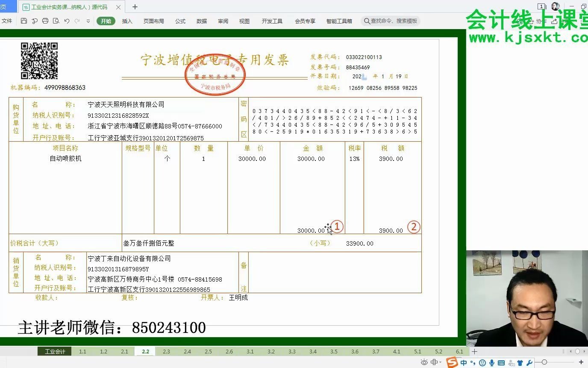
Task: Expand the reading mode dropdown arrow
Action: tap(441, 363)
